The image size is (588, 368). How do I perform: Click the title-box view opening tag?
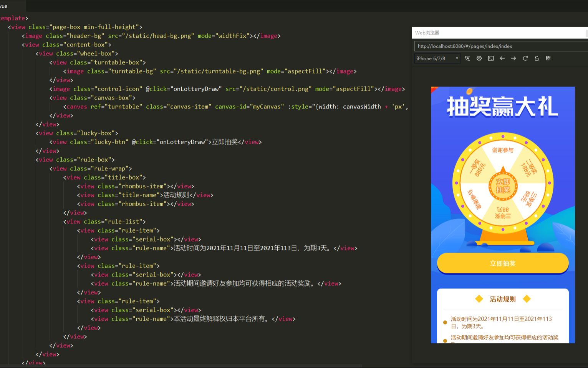[x=104, y=177]
